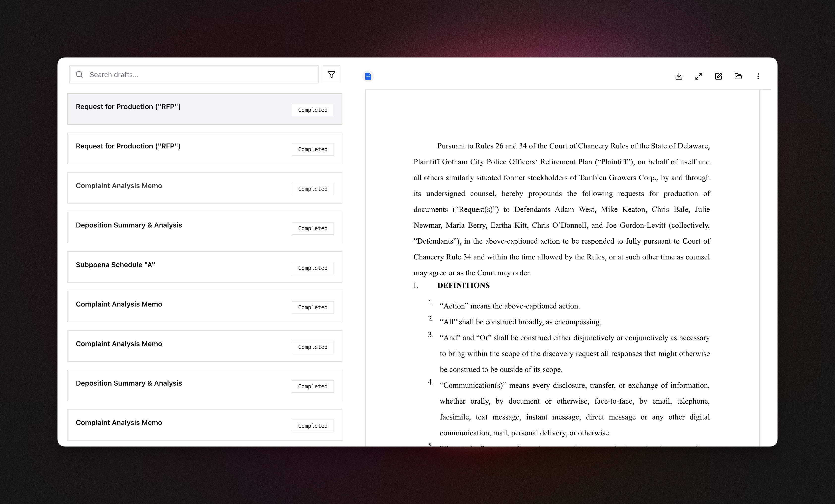Click the download document icon

(x=678, y=76)
